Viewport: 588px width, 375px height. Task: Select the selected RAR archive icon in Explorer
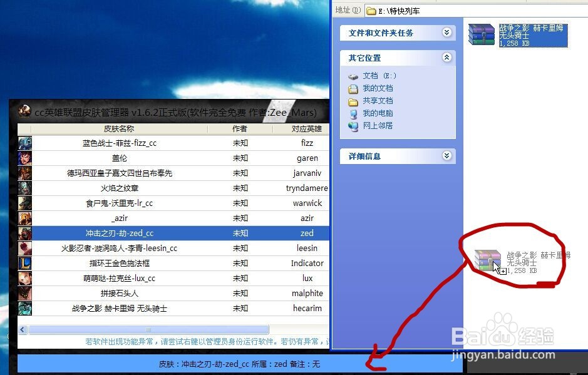pos(482,34)
